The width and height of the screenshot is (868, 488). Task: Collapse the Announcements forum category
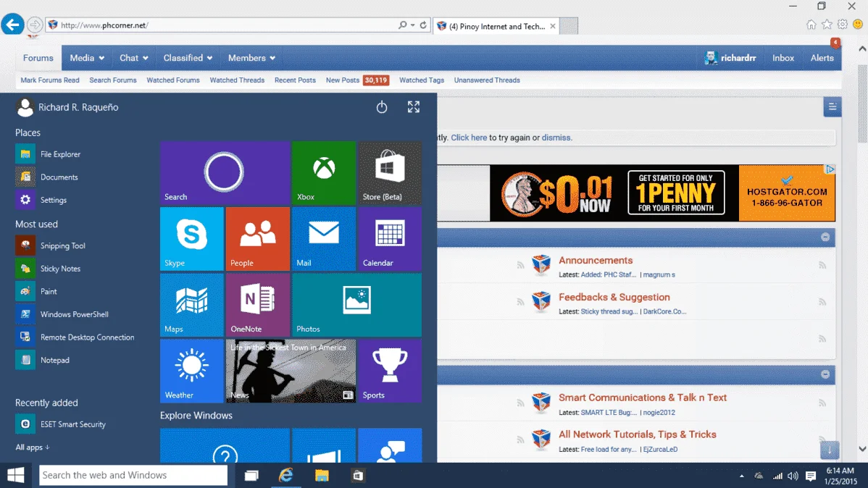click(x=825, y=237)
